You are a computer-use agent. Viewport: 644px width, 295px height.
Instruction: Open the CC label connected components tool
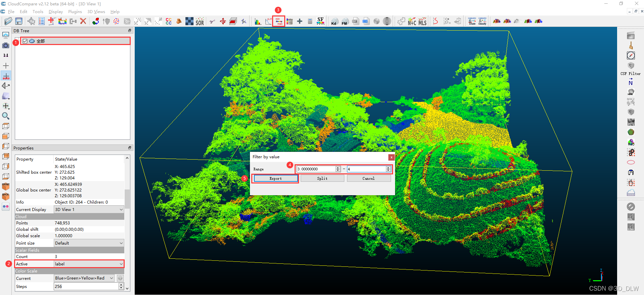click(169, 21)
